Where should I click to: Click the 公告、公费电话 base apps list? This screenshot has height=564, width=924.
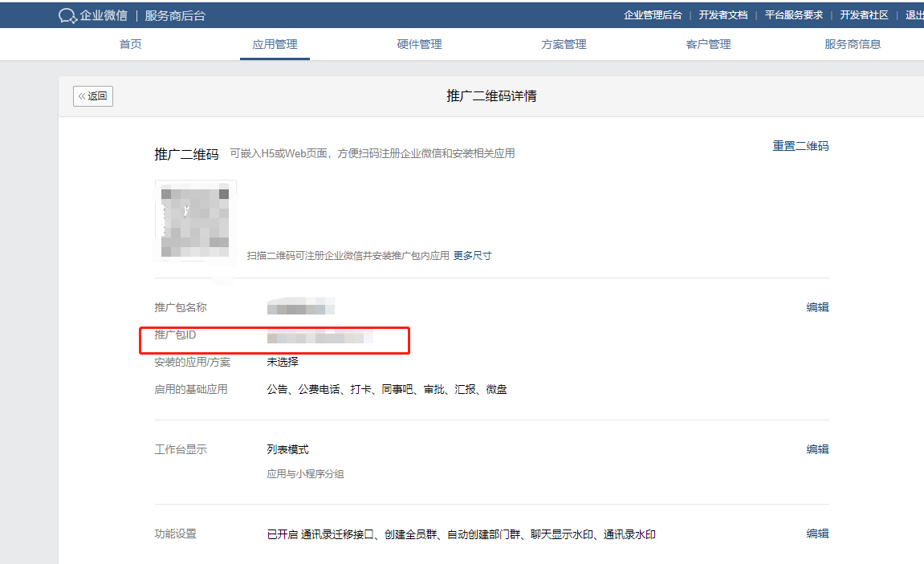pos(387,389)
